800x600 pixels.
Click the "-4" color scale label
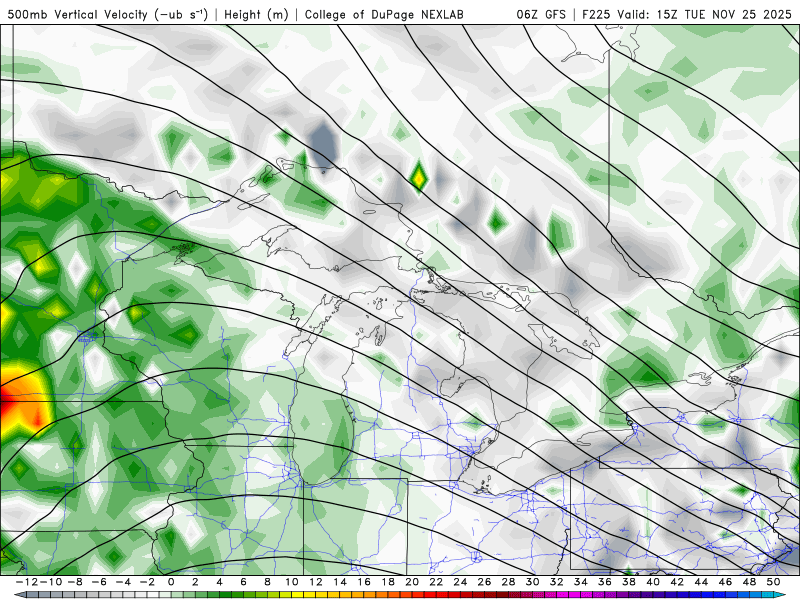[122, 582]
